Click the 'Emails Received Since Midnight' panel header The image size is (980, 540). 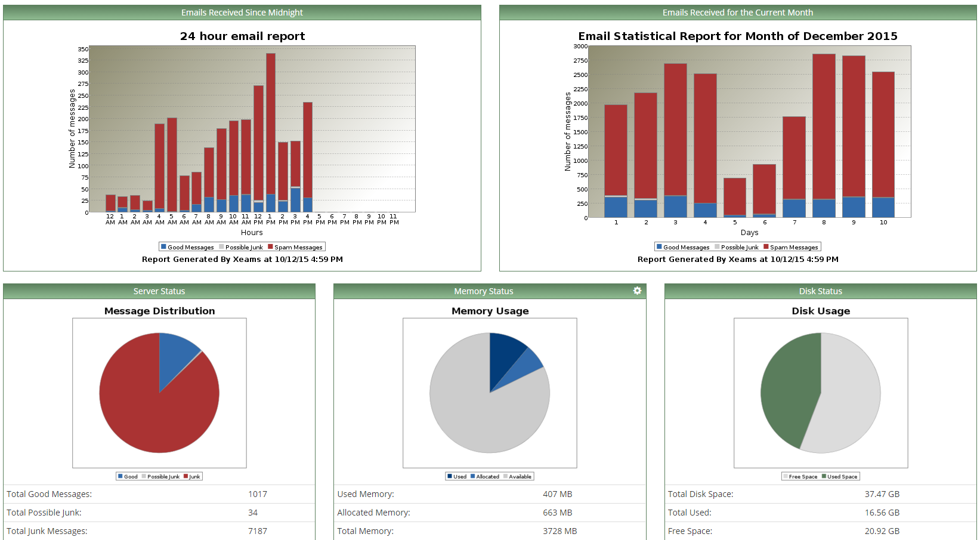click(x=242, y=13)
